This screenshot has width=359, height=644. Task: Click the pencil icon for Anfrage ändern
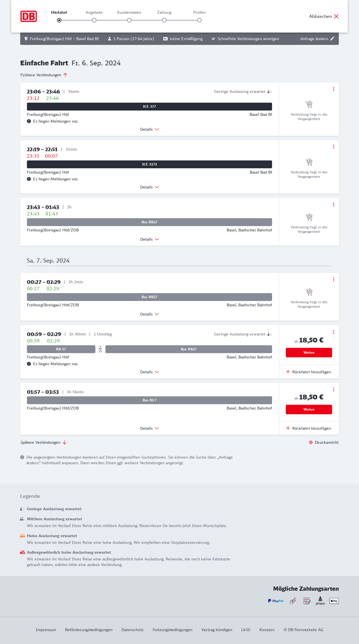coord(332,39)
